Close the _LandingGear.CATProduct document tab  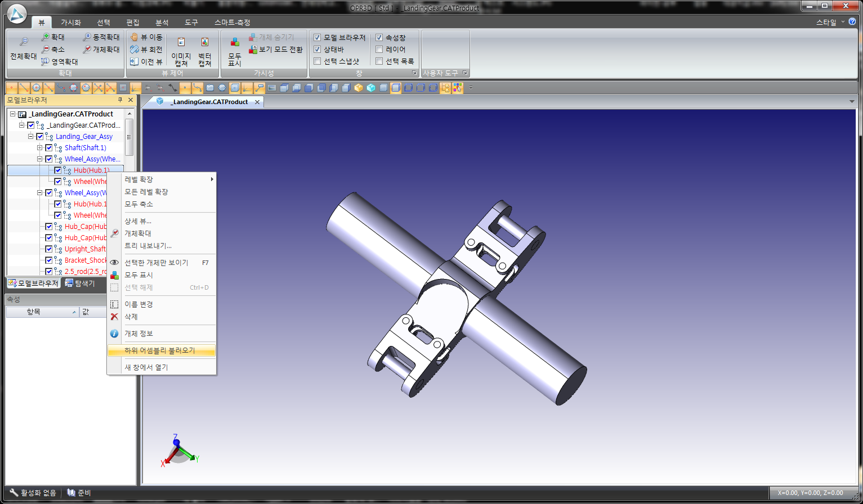click(x=257, y=102)
